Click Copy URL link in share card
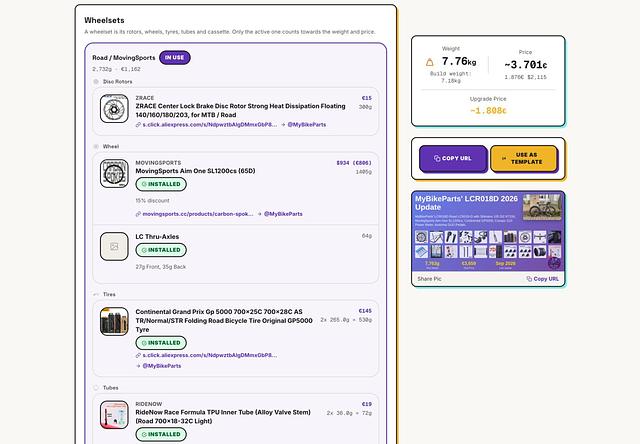Viewport: 640px width, 444px height. click(546, 279)
